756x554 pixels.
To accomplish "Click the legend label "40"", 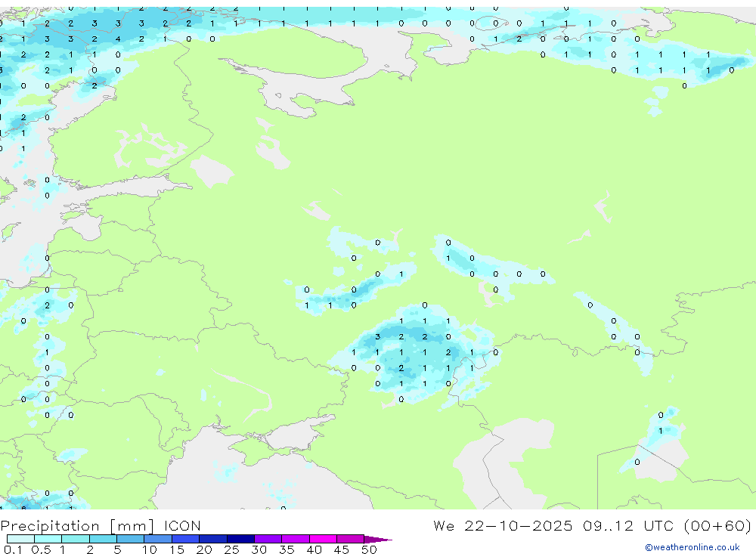I will click(x=314, y=549).
